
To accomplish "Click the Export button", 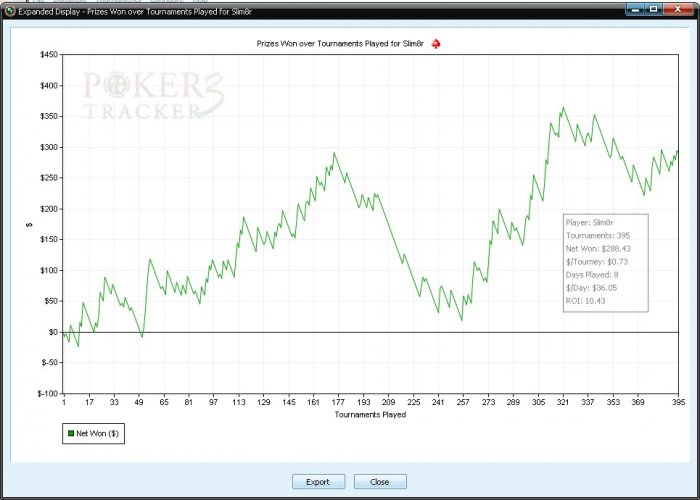I will pyautogui.click(x=318, y=482).
